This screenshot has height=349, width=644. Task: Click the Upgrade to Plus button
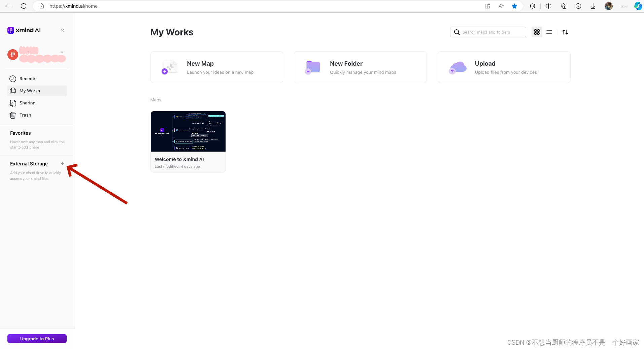pyautogui.click(x=37, y=339)
